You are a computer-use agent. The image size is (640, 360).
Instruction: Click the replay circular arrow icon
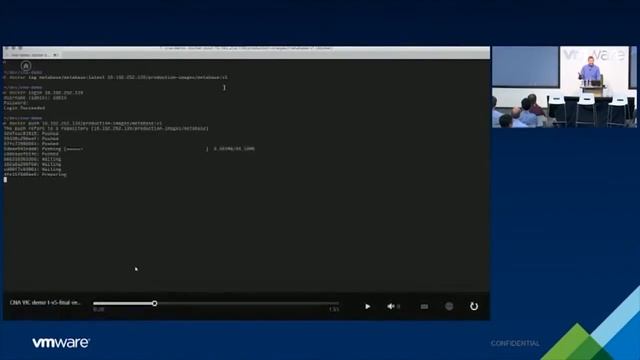473,306
